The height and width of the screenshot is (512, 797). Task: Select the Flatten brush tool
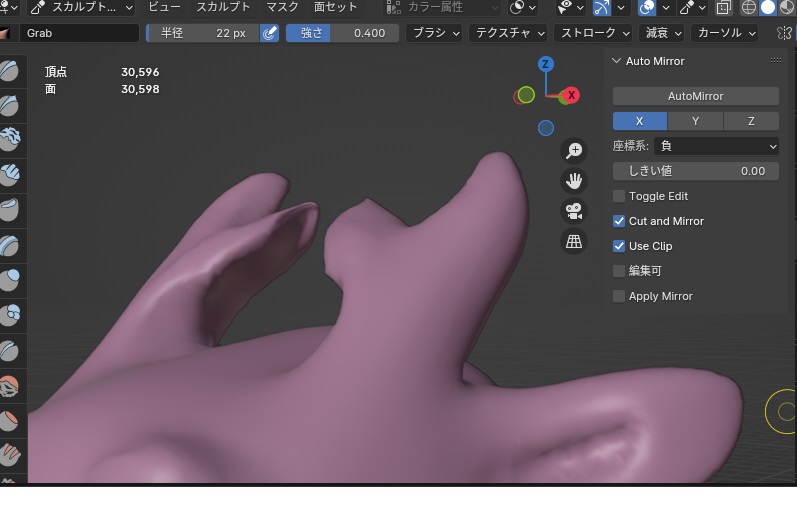[9, 421]
